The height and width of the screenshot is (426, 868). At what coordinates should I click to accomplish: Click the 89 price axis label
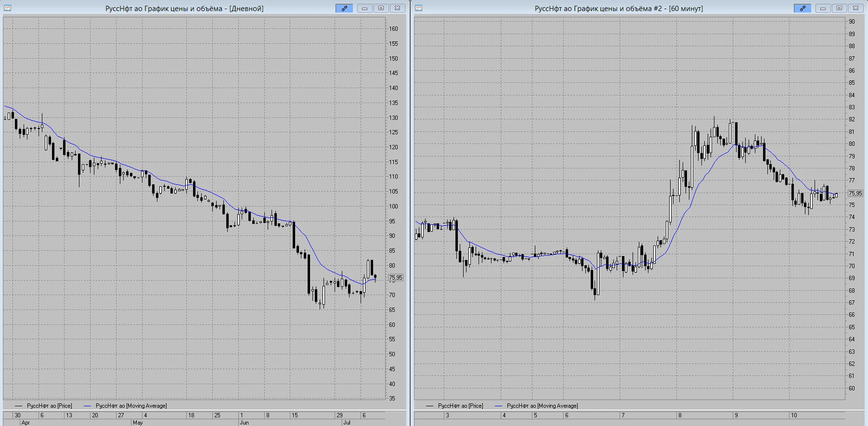point(852,34)
